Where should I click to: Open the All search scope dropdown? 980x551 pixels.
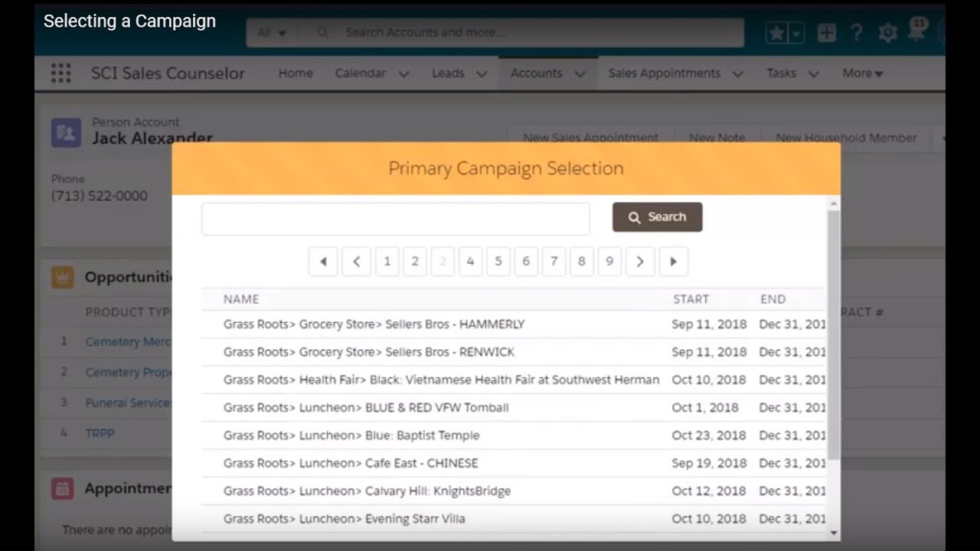[272, 33]
